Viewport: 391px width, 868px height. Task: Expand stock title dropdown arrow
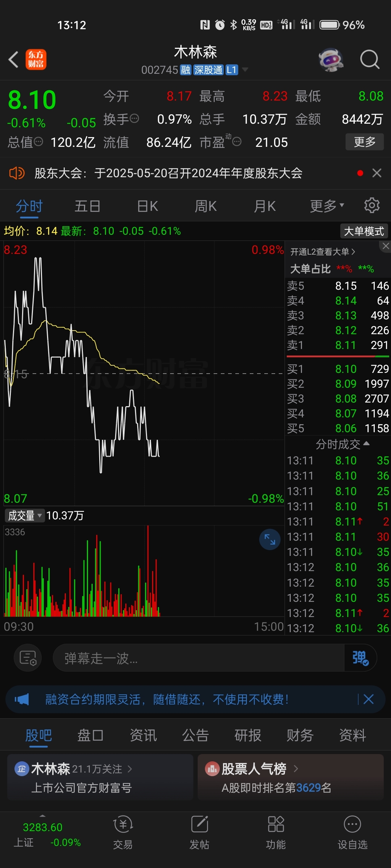coord(245,69)
